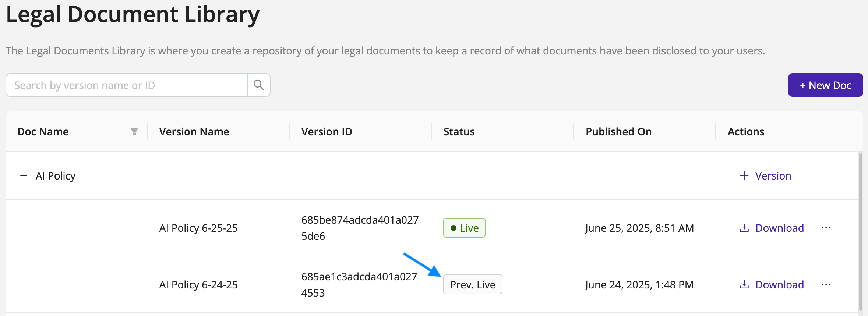Create a new doc with + New Doc
This screenshot has height=316, width=868.
[x=825, y=85]
